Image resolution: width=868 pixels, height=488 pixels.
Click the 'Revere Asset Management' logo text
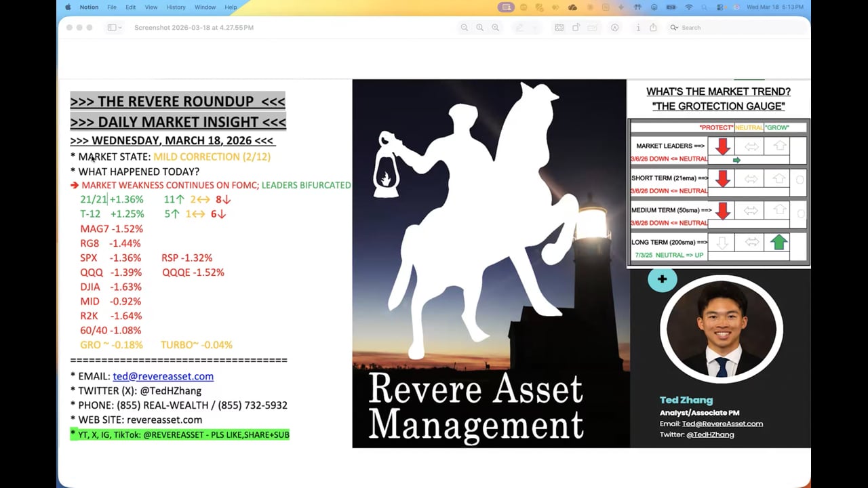click(475, 407)
